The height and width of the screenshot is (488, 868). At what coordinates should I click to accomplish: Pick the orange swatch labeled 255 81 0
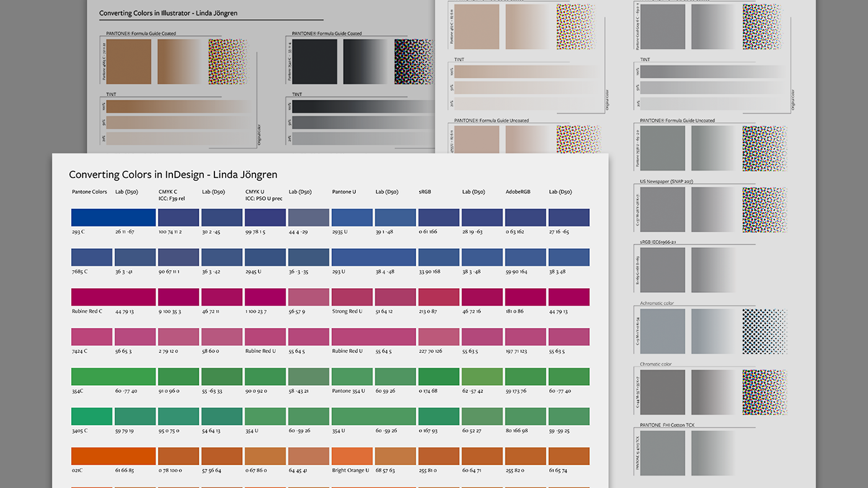(x=439, y=456)
